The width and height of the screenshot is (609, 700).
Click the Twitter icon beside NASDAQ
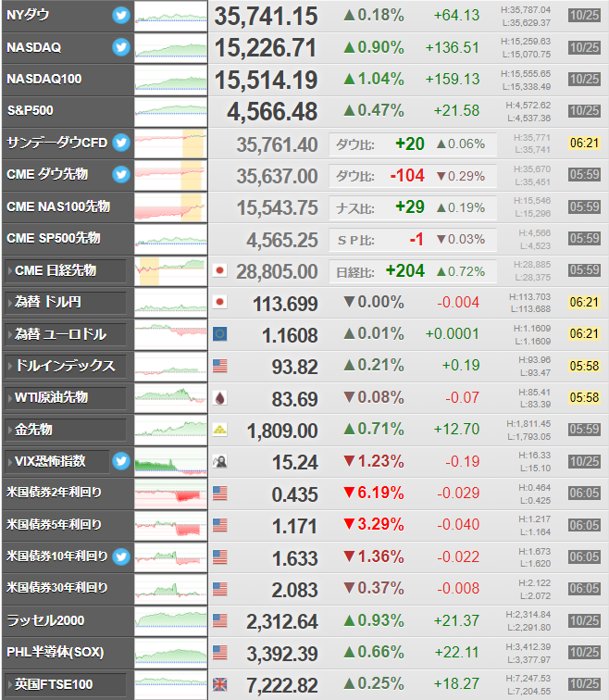121,47
